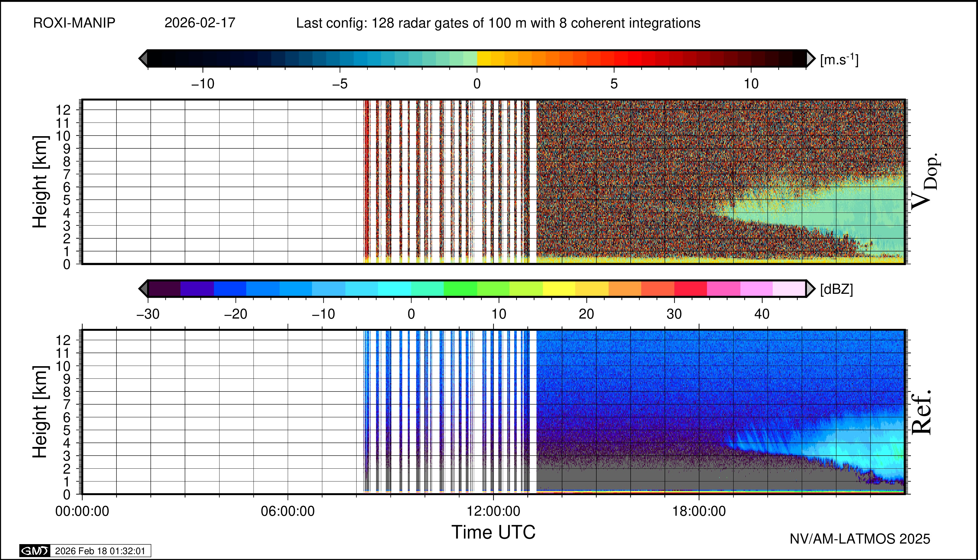
Task: Click the green 5 dBZ color swatch
Action: tap(460, 288)
